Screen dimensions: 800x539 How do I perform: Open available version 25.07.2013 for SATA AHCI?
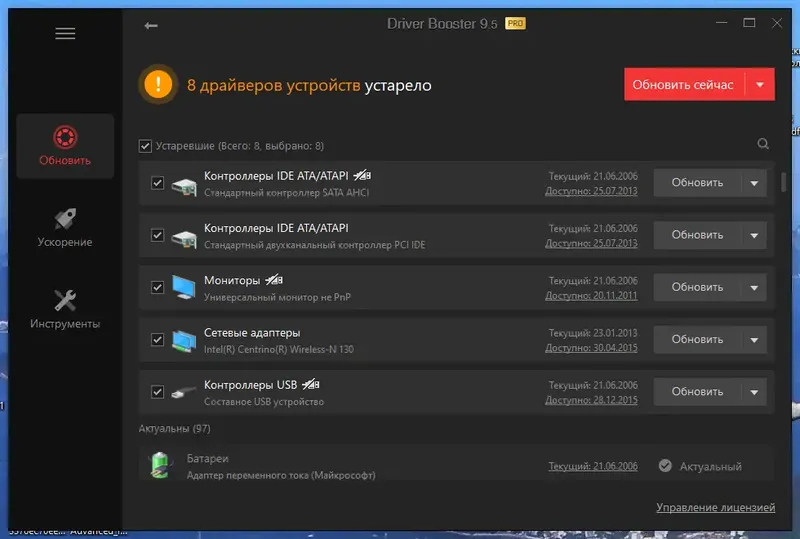pos(591,191)
